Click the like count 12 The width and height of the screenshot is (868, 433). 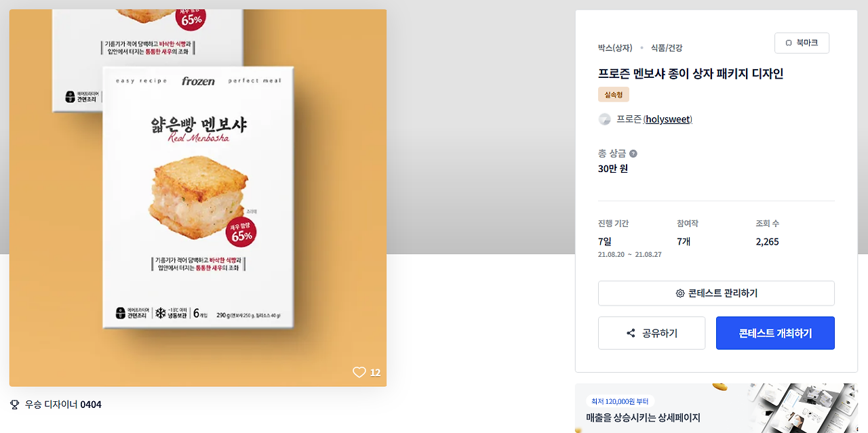(x=375, y=373)
